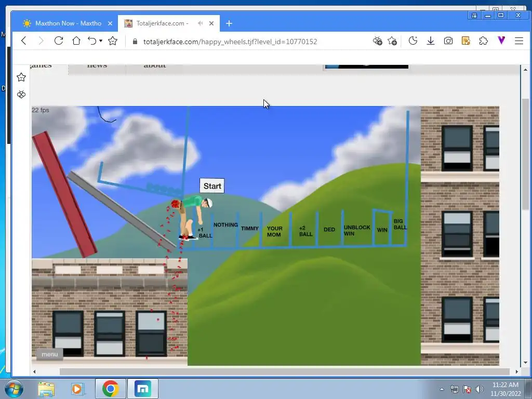
Task: Click the WIN slot label
Action: coord(382,230)
